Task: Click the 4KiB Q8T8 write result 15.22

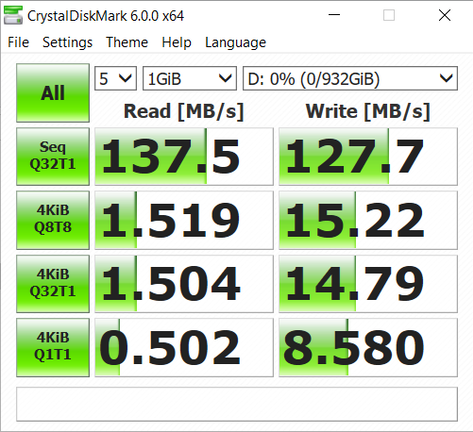Action: [x=368, y=220]
